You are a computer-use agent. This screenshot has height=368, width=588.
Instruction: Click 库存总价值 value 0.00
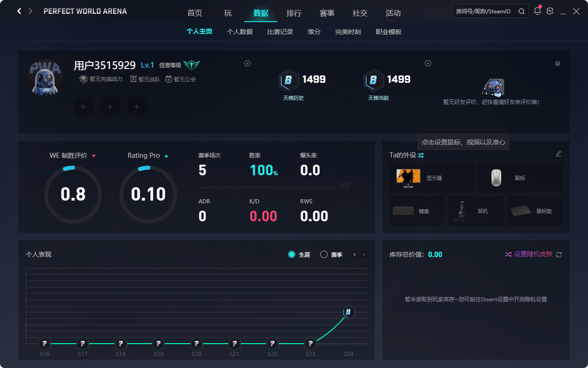435,254
